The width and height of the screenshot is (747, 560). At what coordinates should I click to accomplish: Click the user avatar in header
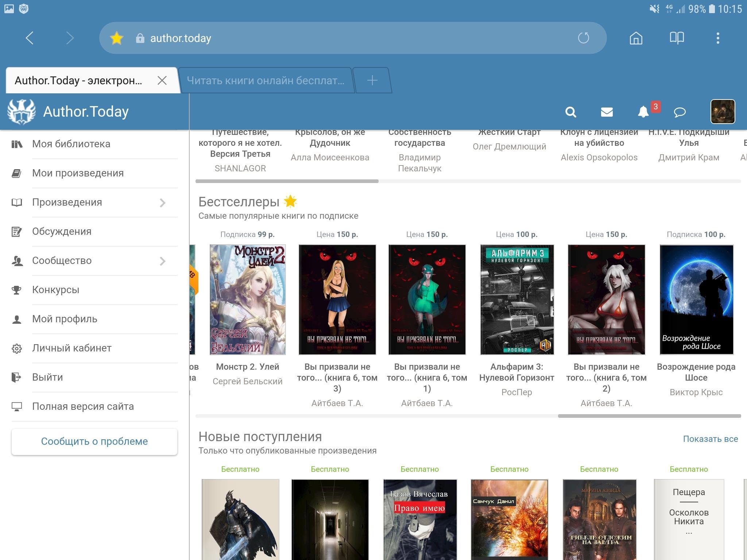click(723, 112)
